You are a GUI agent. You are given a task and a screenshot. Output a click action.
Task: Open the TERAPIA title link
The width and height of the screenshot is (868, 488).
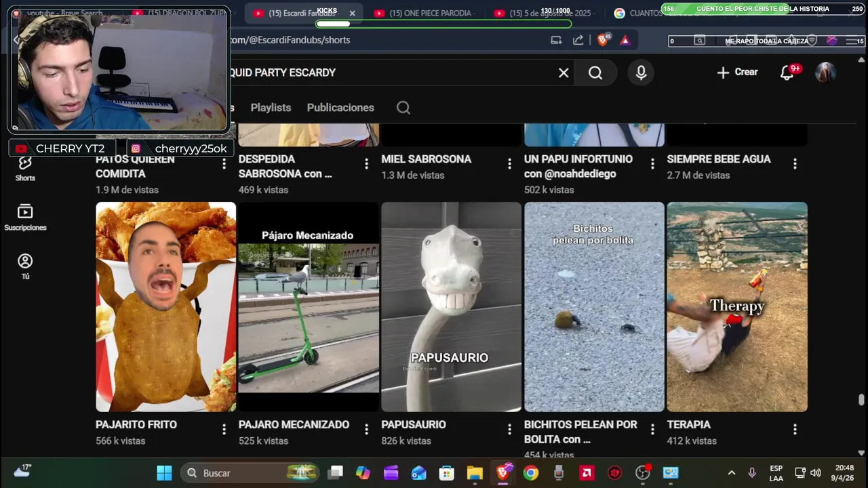pyautogui.click(x=688, y=424)
